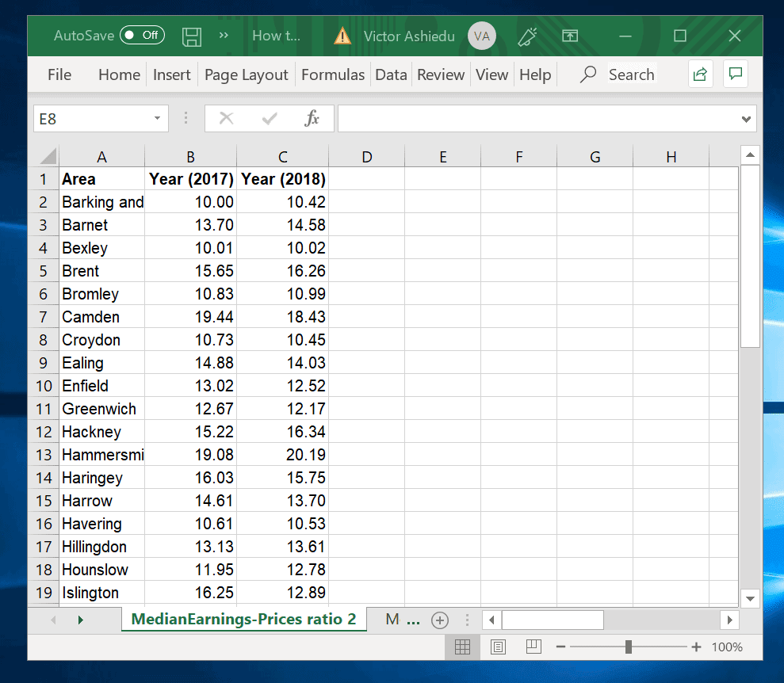Click the next sheet navigation arrow
784x683 pixels.
point(81,620)
